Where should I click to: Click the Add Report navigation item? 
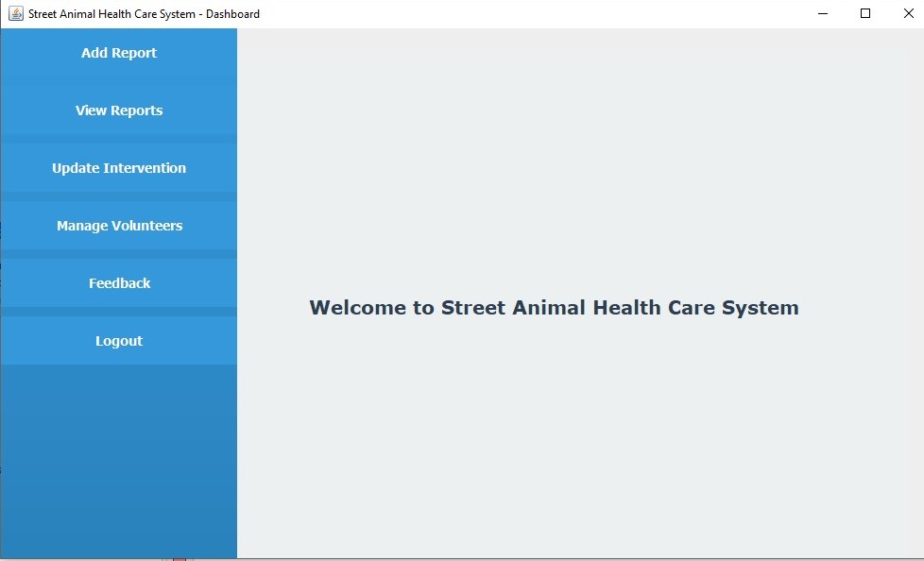[x=119, y=53]
